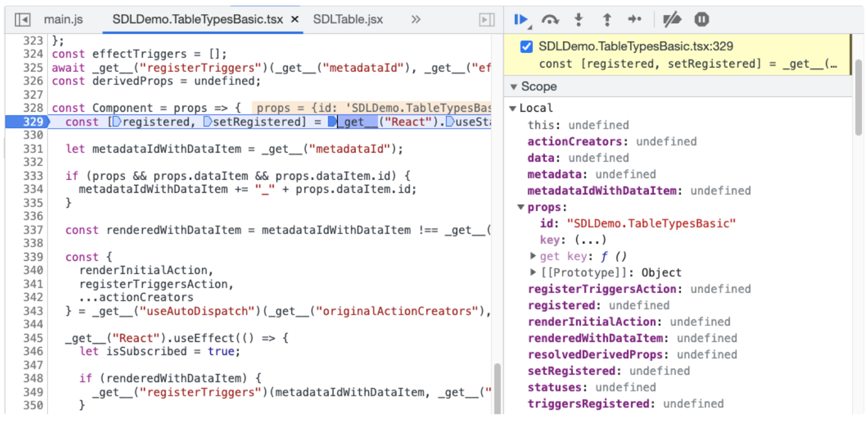The width and height of the screenshot is (868, 423).
Task: Step into the next function call
Action: point(578,19)
